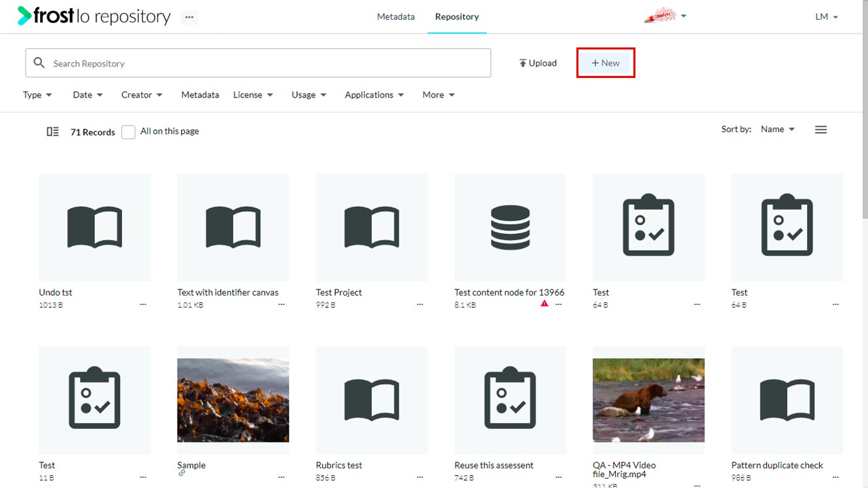Viewport: 868px width, 488px height.
Task: Check the All on this page box
Action: (128, 132)
